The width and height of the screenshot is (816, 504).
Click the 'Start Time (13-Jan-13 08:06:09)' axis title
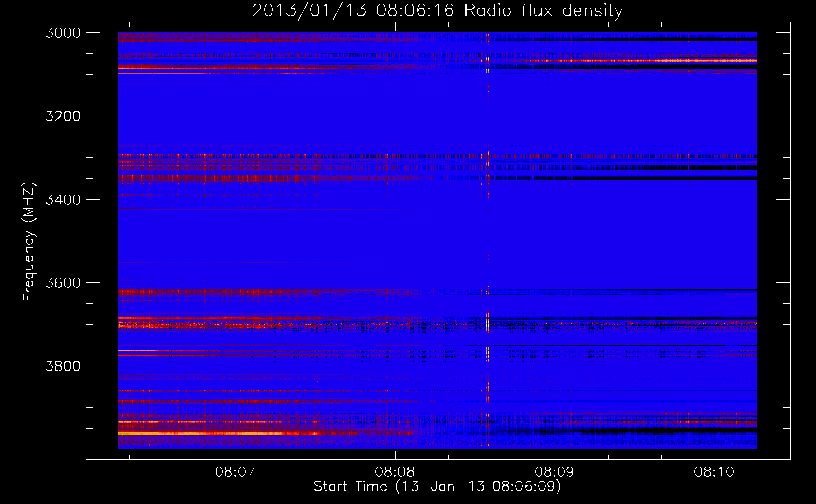(x=437, y=487)
